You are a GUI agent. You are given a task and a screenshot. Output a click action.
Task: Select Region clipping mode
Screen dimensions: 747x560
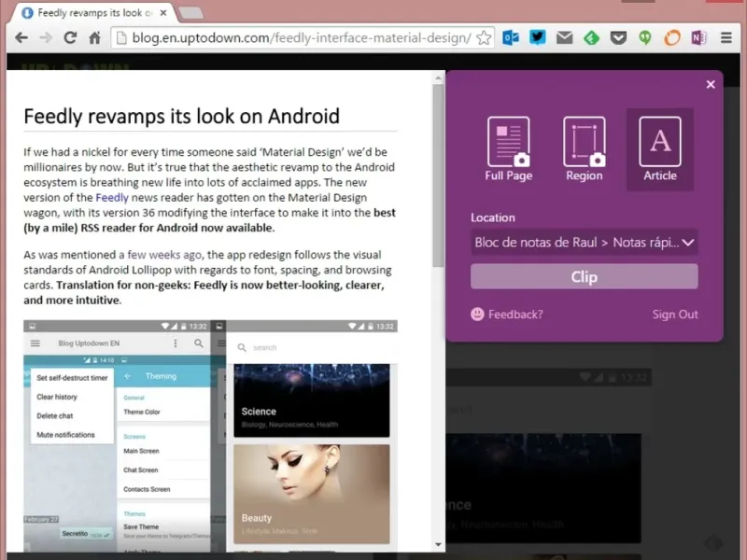coord(585,149)
